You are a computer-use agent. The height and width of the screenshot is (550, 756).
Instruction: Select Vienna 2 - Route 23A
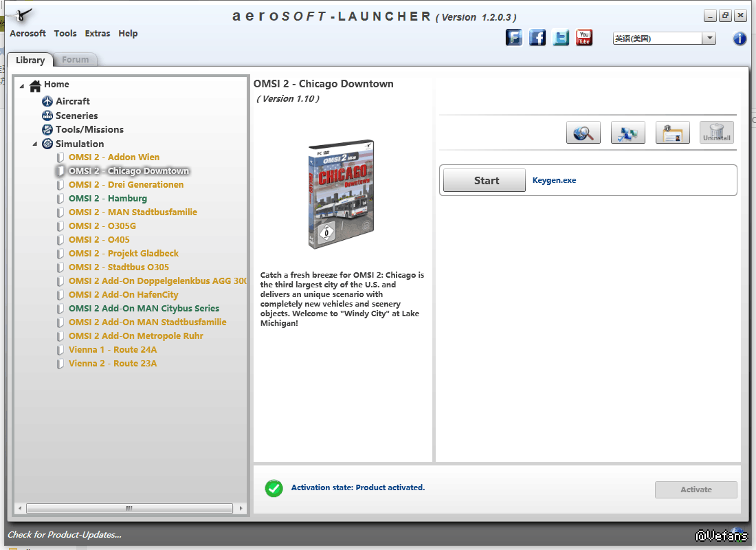coord(112,364)
